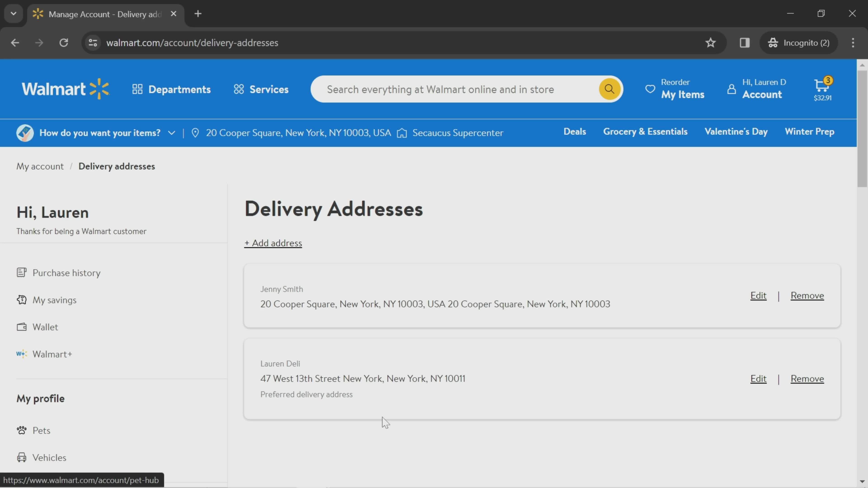Bookmark this page with star icon
The height and width of the screenshot is (488, 868).
[x=710, y=43]
